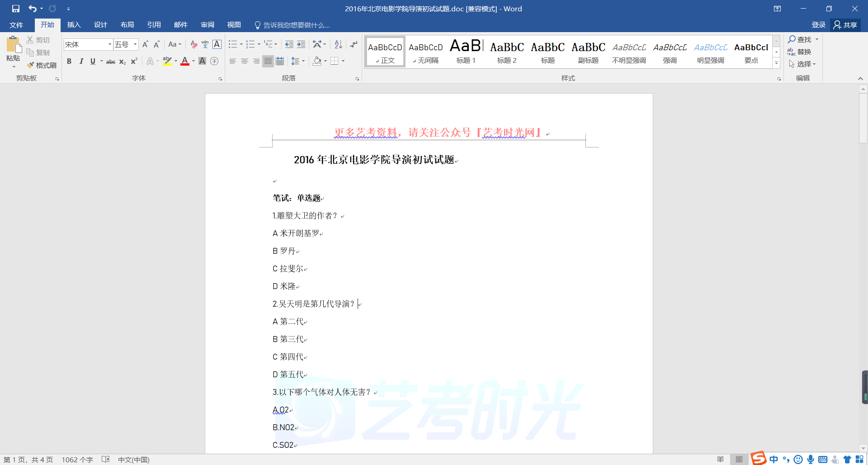Click the red font color swatch

[x=184, y=61]
